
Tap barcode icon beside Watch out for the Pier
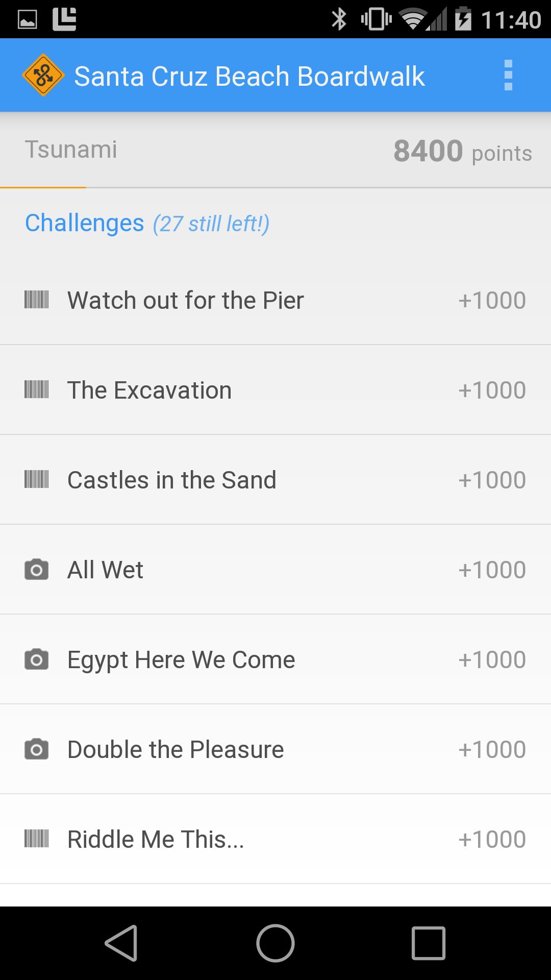pos(37,300)
